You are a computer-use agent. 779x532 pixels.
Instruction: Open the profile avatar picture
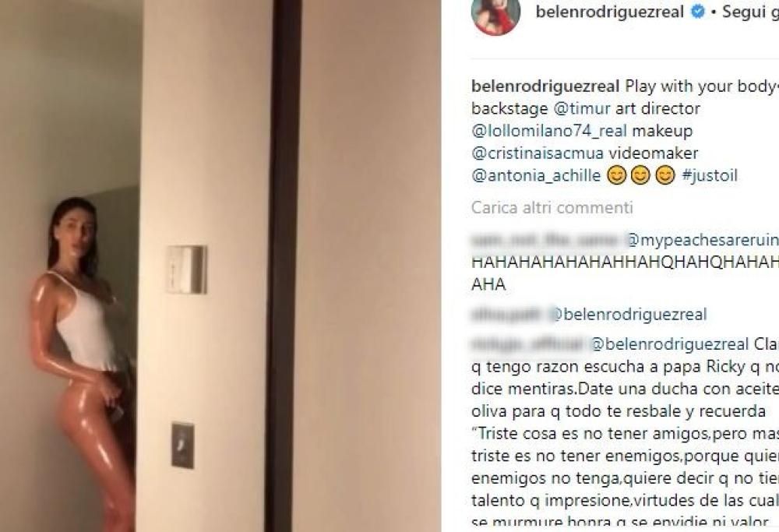(x=495, y=15)
